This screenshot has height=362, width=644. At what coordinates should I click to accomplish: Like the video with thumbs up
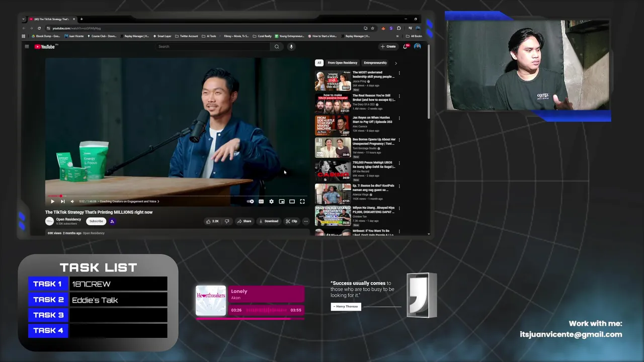[x=212, y=221]
